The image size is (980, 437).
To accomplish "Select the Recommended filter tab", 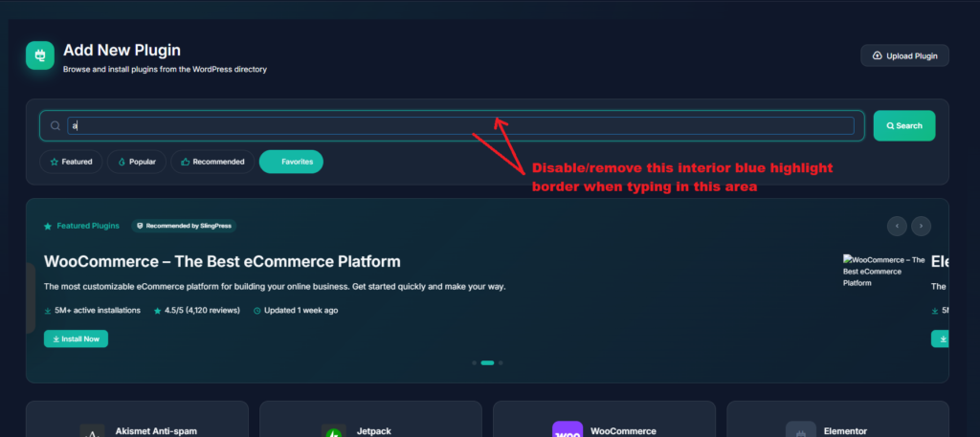I will point(212,162).
